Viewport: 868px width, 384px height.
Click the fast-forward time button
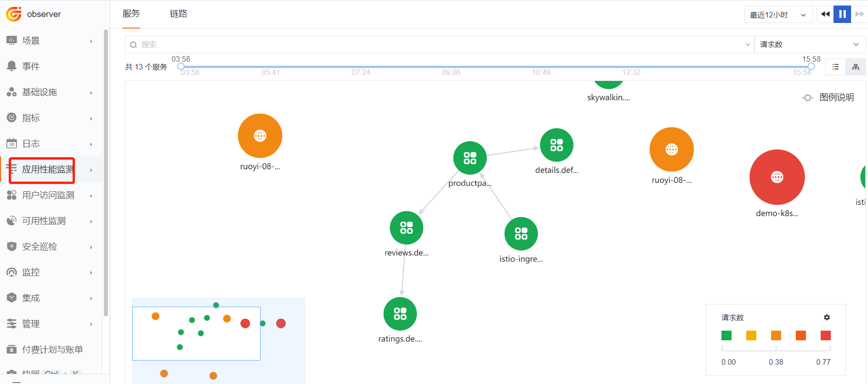tap(859, 14)
